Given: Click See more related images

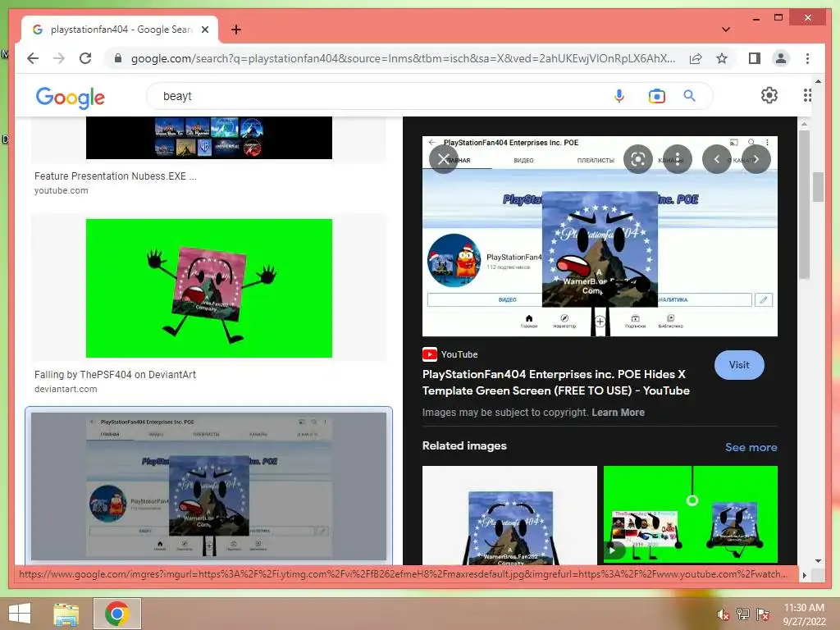Looking at the screenshot, I should coord(751,447).
